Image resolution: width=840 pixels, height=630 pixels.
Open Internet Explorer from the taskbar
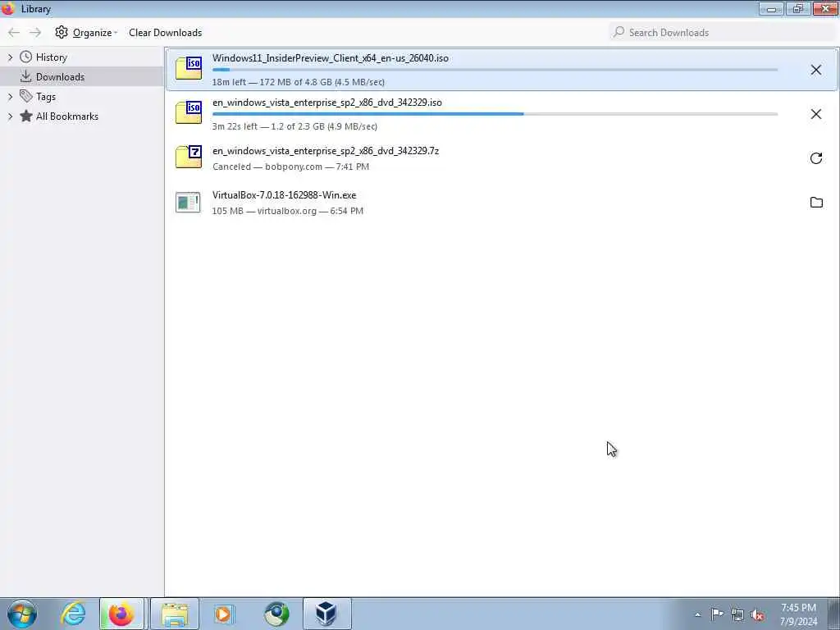coord(73,614)
